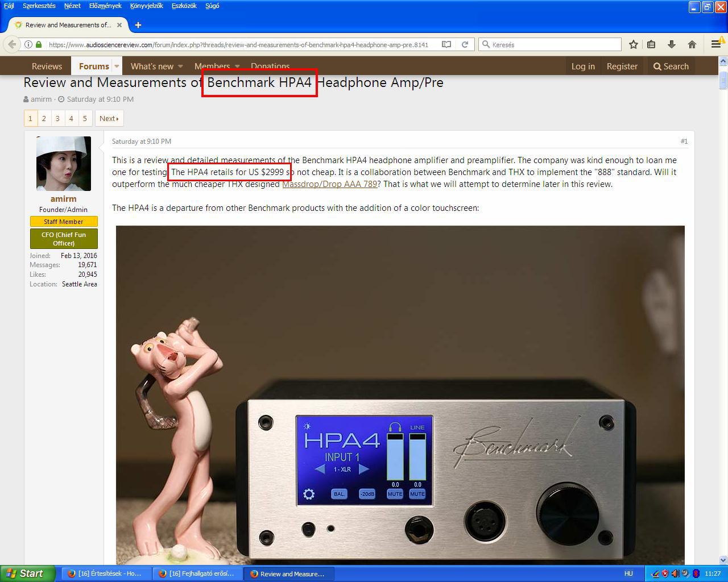This screenshot has width=728, height=582.
Task: Open the Könyvjelzők menu
Action: point(147,6)
